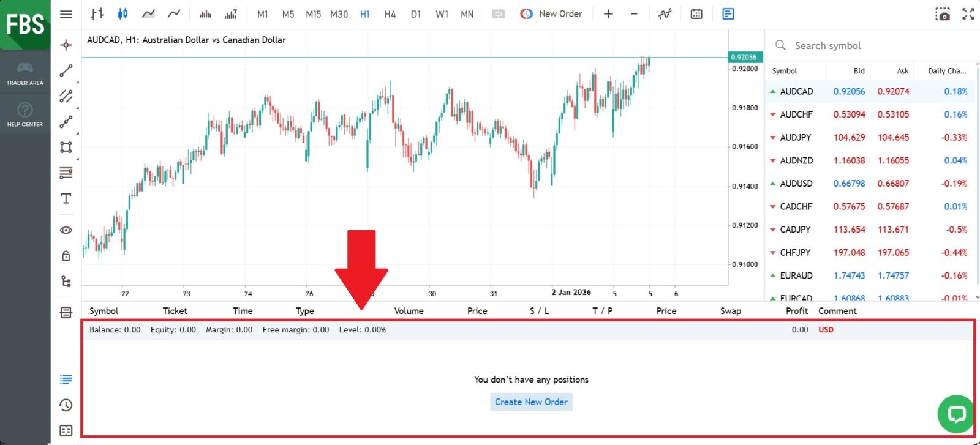The height and width of the screenshot is (445, 980).
Task: Click the Create New Order button
Action: pos(531,402)
